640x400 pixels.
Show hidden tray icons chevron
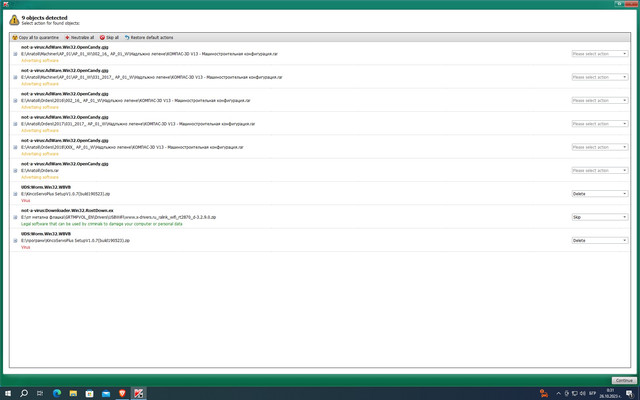pyautogui.click(x=558, y=393)
